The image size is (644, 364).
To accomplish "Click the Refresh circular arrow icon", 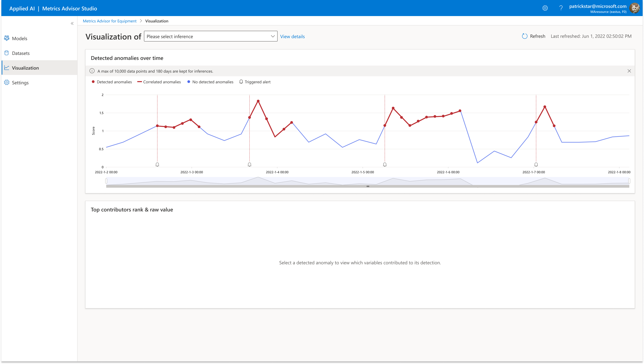I will (524, 36).
